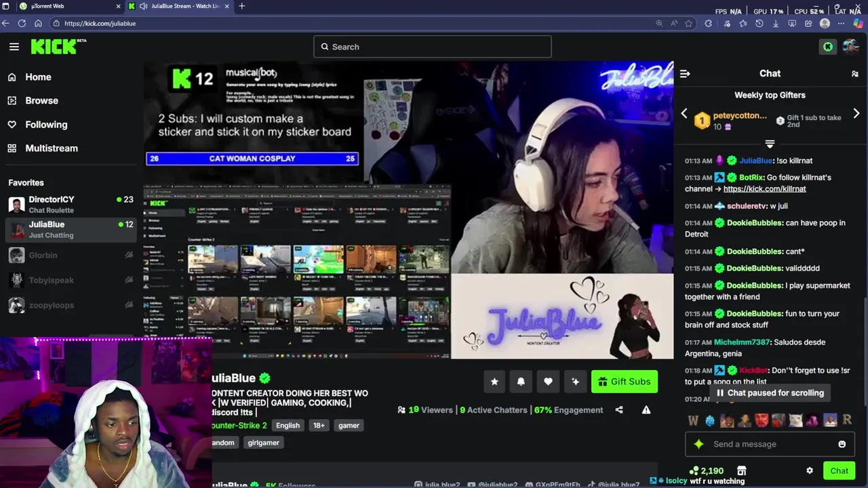
Task: Select the DirectorICY favorite channel
Action: tap(71, 204)
